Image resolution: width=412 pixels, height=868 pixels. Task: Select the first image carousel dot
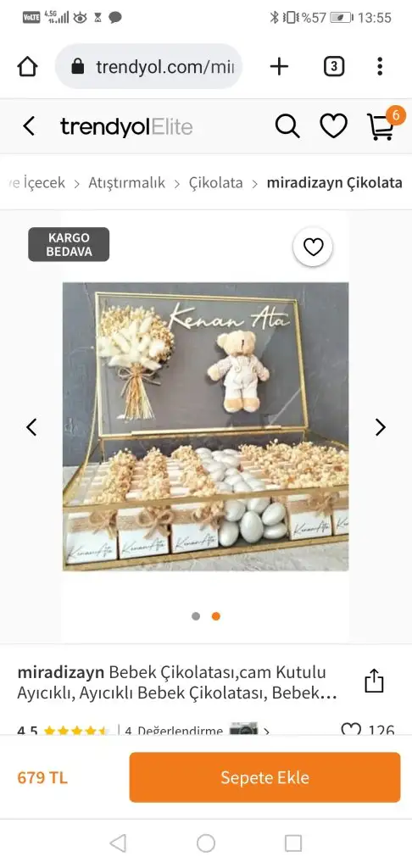tap(196, 616)
